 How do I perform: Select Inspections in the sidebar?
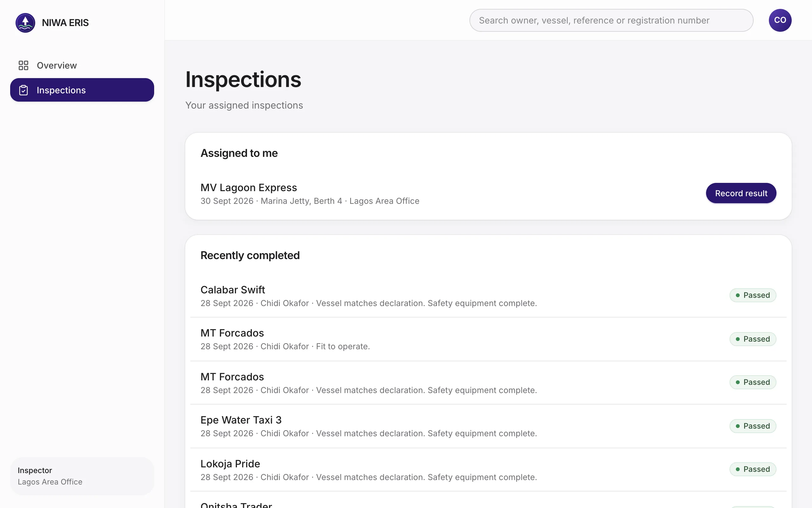82,90
